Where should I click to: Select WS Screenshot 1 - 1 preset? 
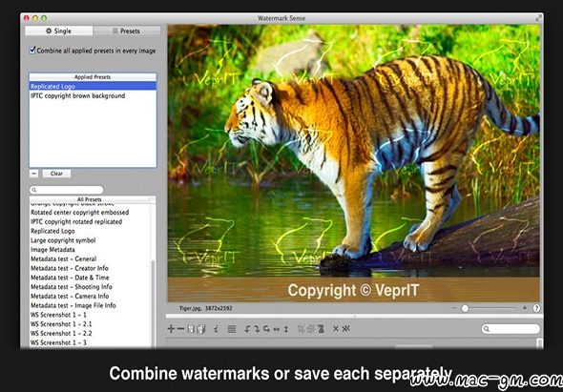point(90,315)
